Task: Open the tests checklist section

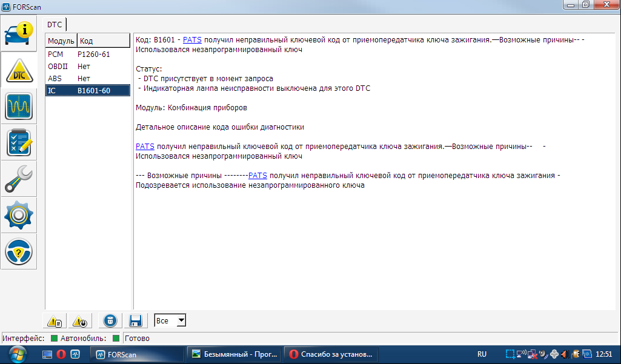Action: (19, 142)
